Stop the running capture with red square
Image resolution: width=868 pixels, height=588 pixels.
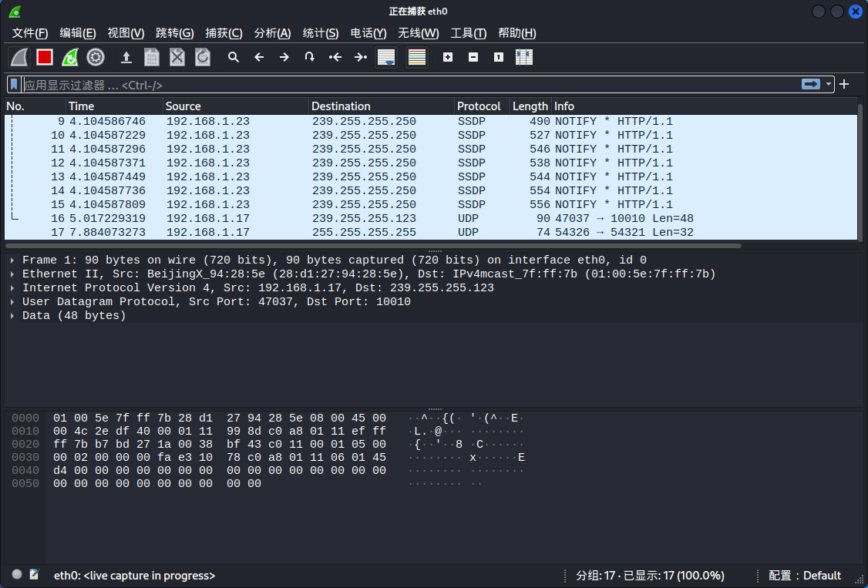coord(45,57)
